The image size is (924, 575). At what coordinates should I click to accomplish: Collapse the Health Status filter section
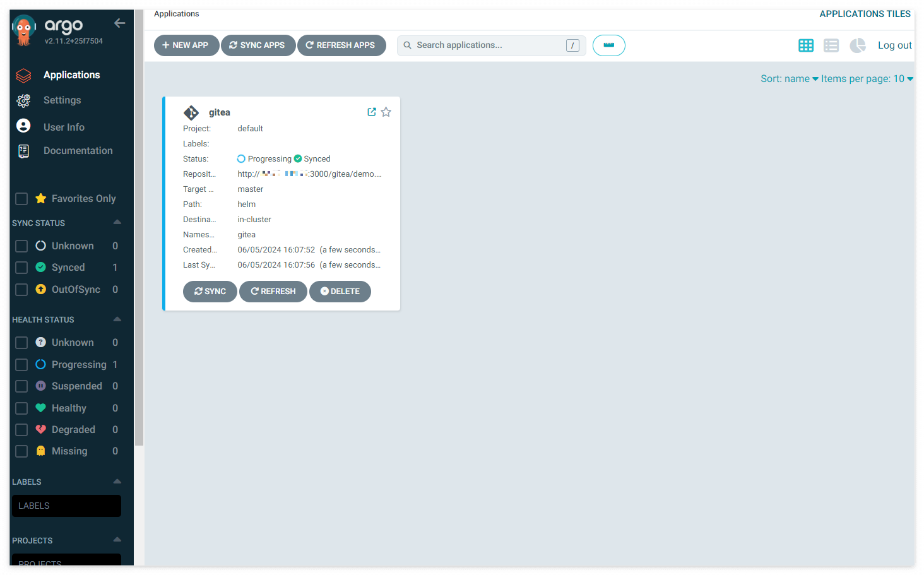point(117,319)
